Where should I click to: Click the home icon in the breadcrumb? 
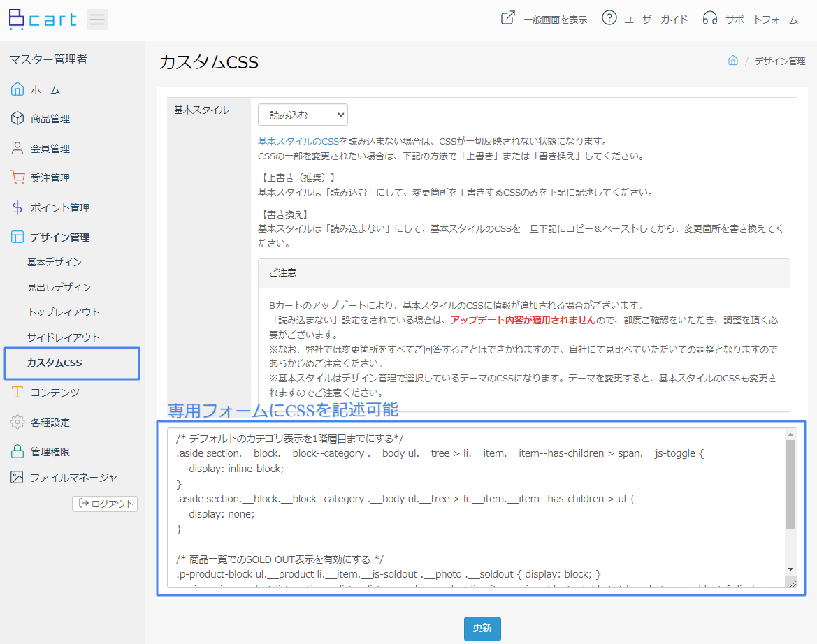732,61
